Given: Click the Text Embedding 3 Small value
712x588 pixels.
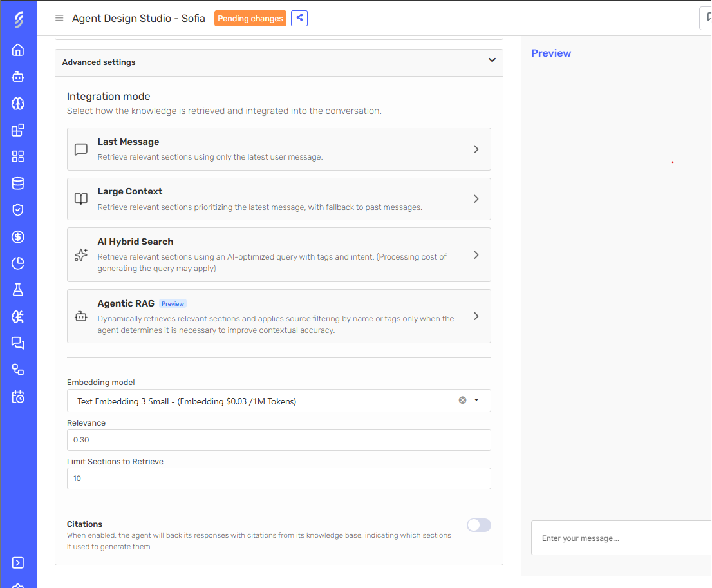Looking at the screenshot, I should pyautogui.click(x=186, y=401).
